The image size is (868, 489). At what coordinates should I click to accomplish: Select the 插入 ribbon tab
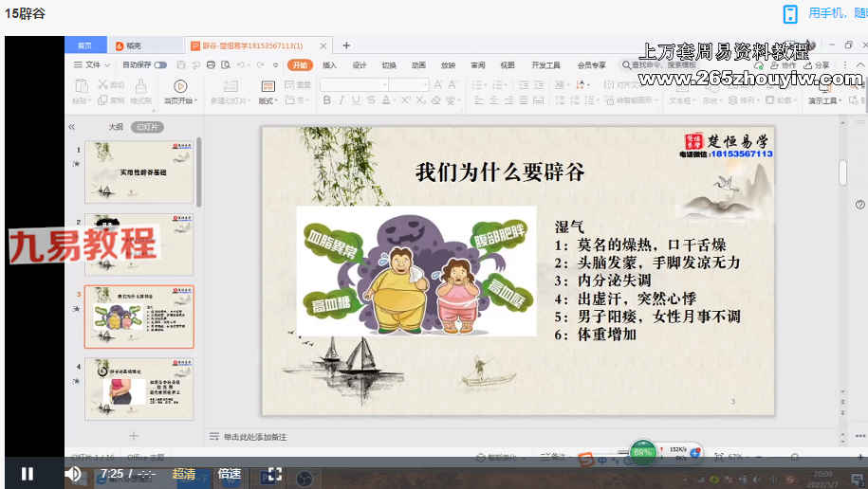(329, 64)
